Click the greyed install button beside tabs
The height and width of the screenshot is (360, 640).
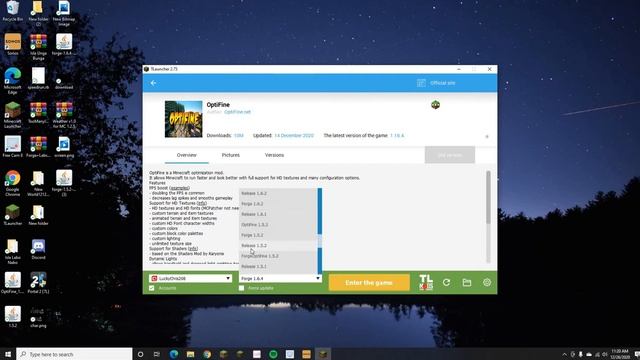click(x=450, y=155)
